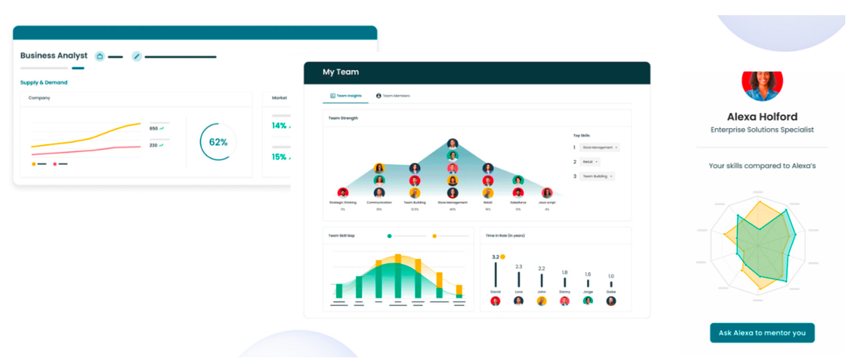868x364 pixels.
Task: Click the Ask Alexa to mentor you button
Action: [762, 333]
